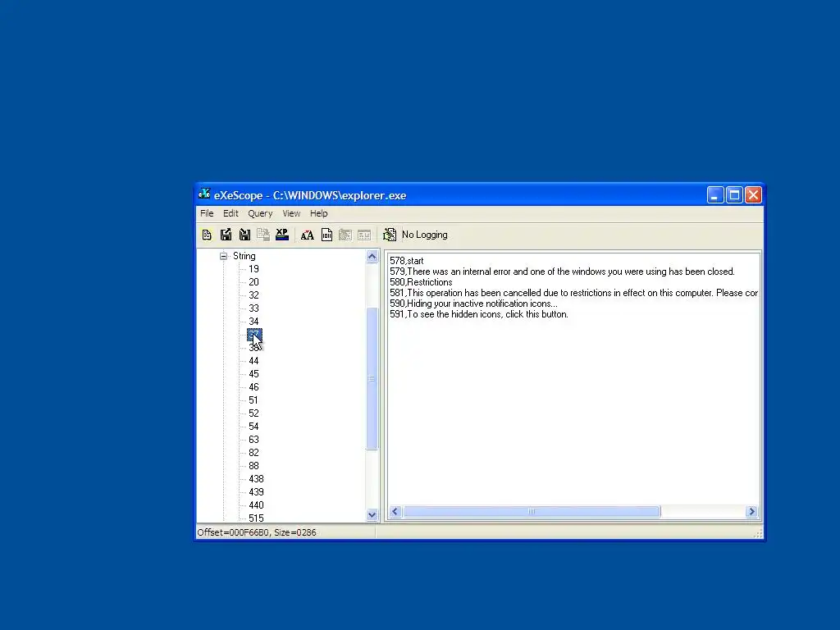840x630 pixels.
Task: Click the tree panel scroll down arrow
Action: (372, 515)
